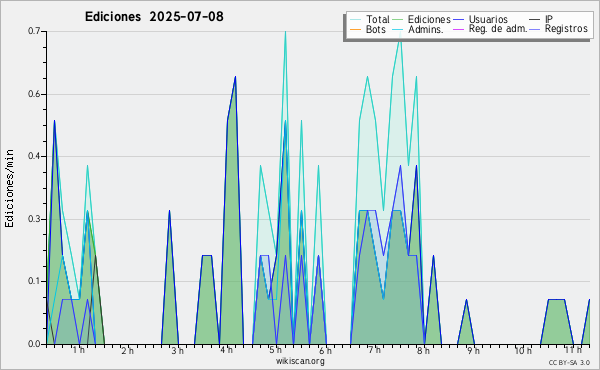Click the 0.7 y-axis value
Image resolution: width=600 pixels, height=370 pixels.
34,31
